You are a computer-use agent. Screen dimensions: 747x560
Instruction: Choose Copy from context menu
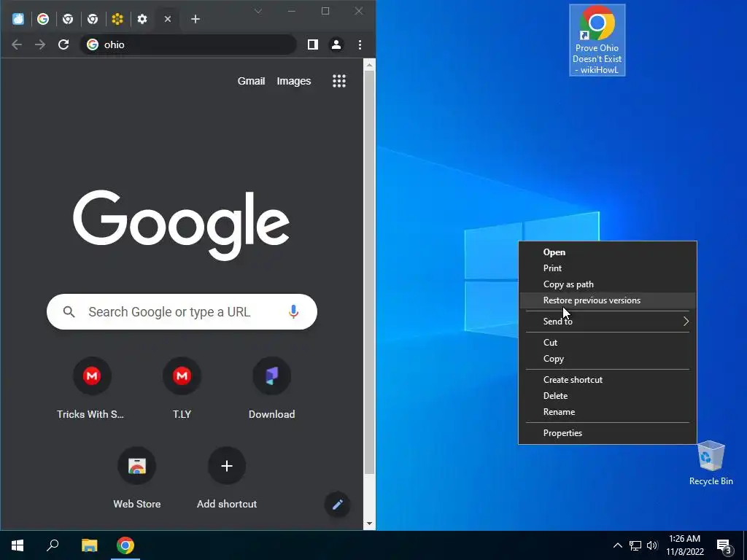(x=608, y=359)
